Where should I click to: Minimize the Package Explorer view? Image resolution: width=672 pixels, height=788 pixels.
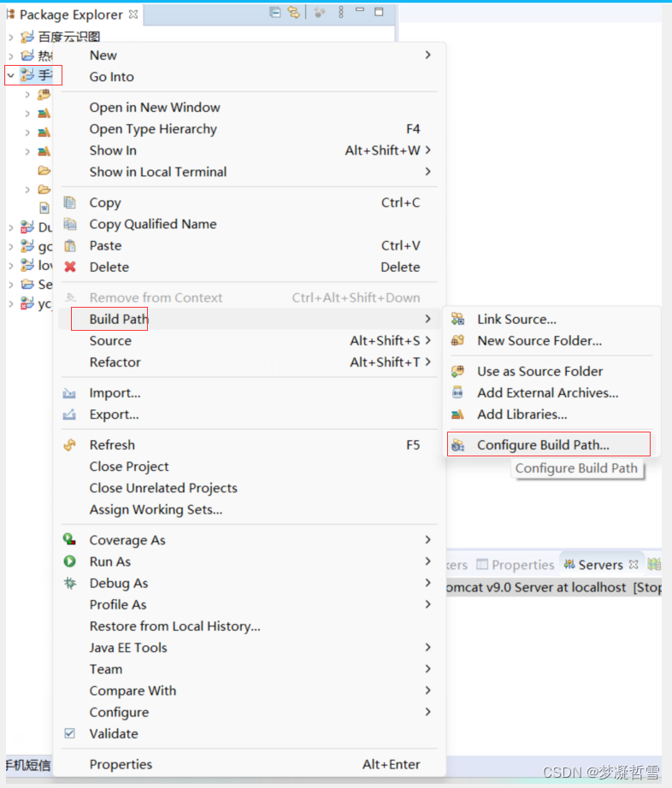click(360, 10)
